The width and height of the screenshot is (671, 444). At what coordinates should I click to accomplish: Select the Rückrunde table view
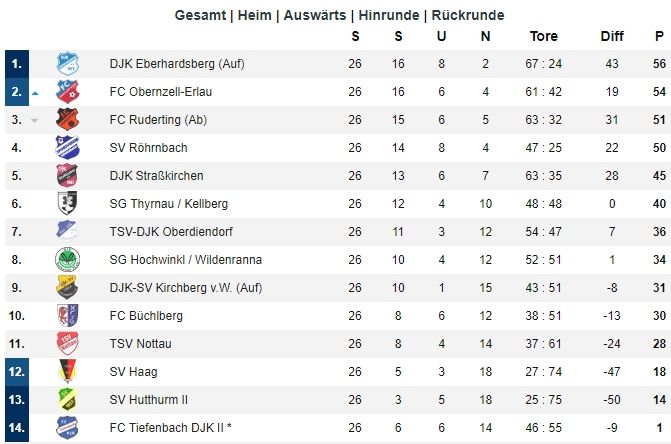click(x=468, y=15)
